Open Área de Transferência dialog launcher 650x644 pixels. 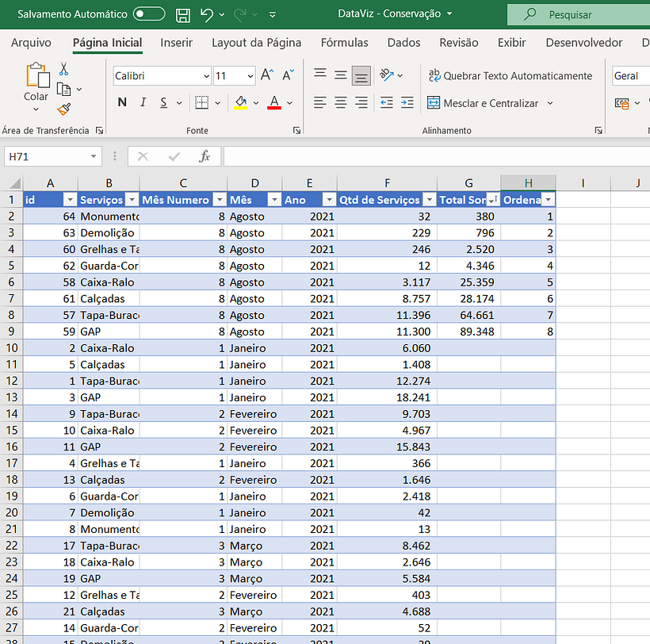(100, 131)
